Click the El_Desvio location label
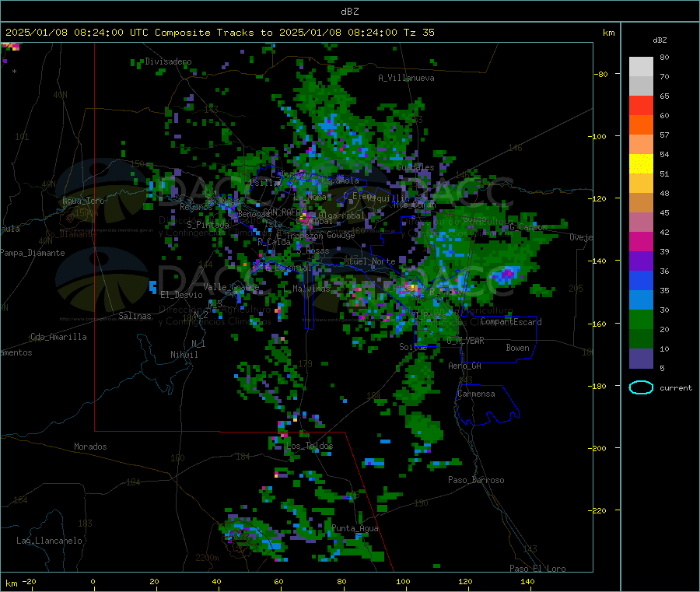This screenshot has height=592, width=700. pos(181,295)
